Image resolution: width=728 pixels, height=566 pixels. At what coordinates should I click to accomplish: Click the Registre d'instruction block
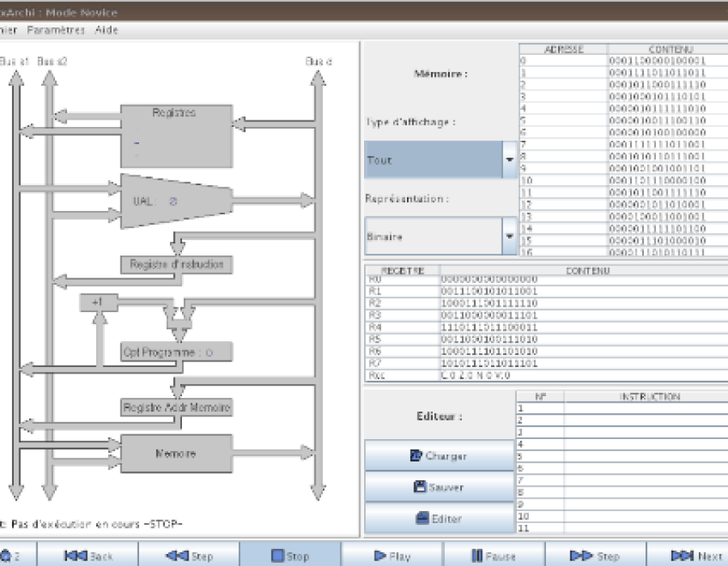(176, 264)
